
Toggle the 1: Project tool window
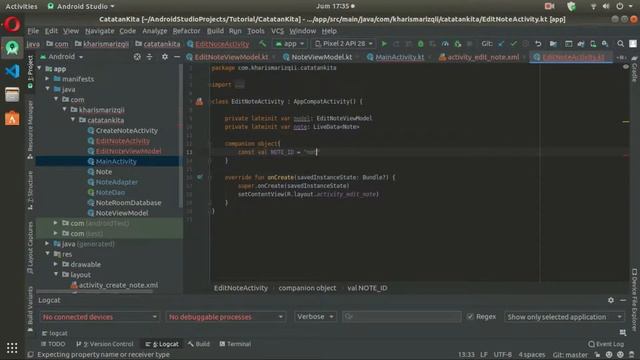(30, 72)
